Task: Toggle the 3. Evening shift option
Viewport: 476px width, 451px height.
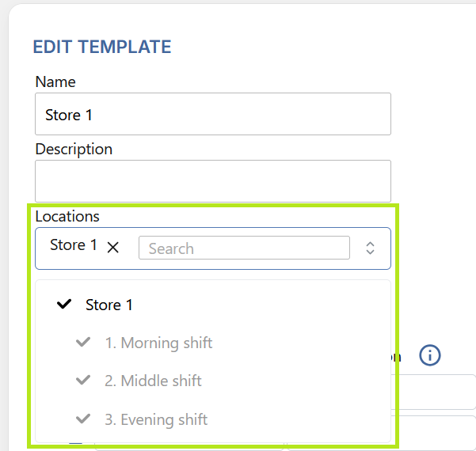Action: tap(212, 419)
